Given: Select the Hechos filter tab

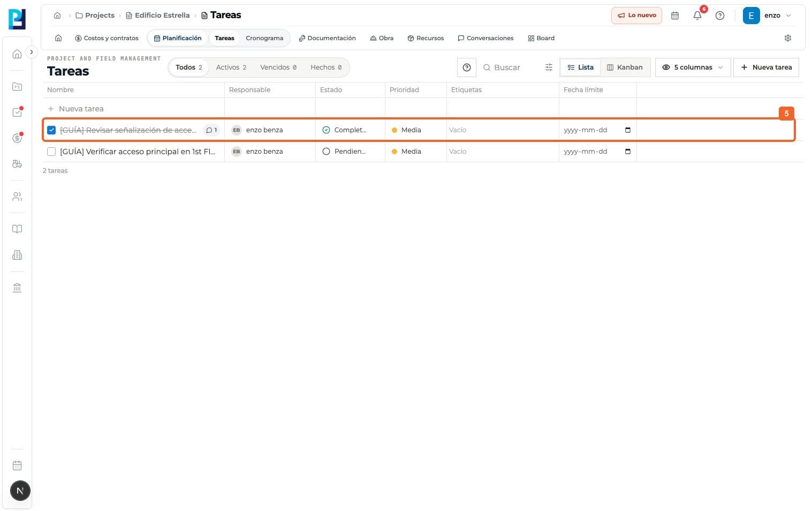Looking at the screenshot, I should tap(326, 67).
